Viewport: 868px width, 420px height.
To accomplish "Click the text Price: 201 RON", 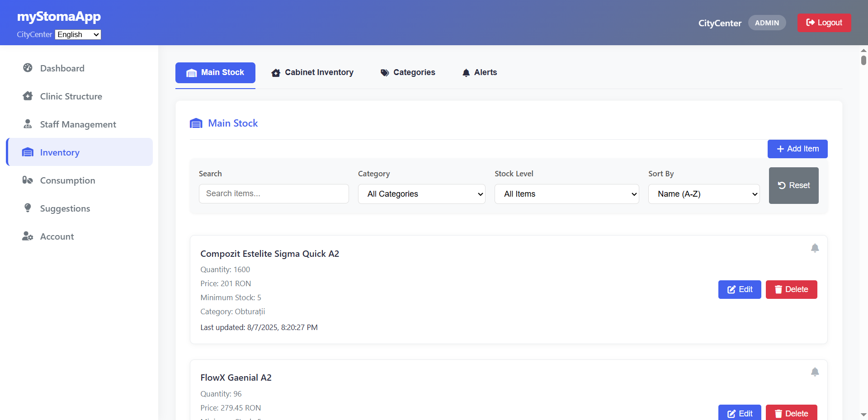I will point(226,283).
